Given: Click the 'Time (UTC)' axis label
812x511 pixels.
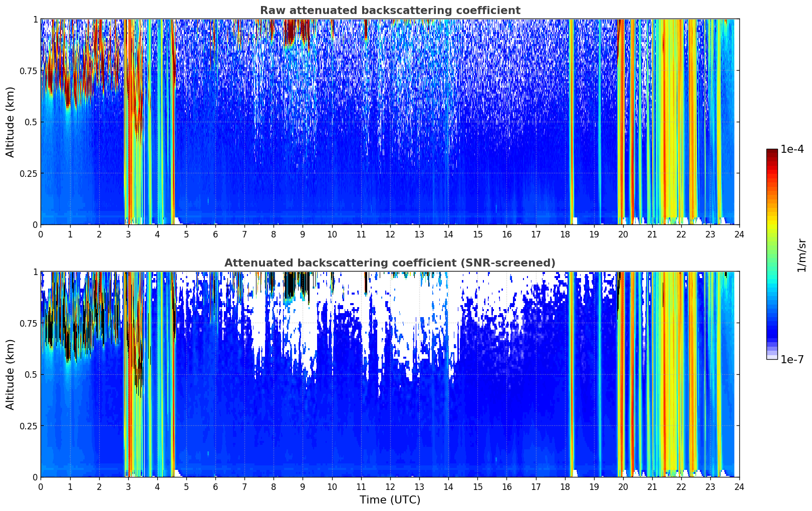Looking at the screenshot, I should (390, 499).
